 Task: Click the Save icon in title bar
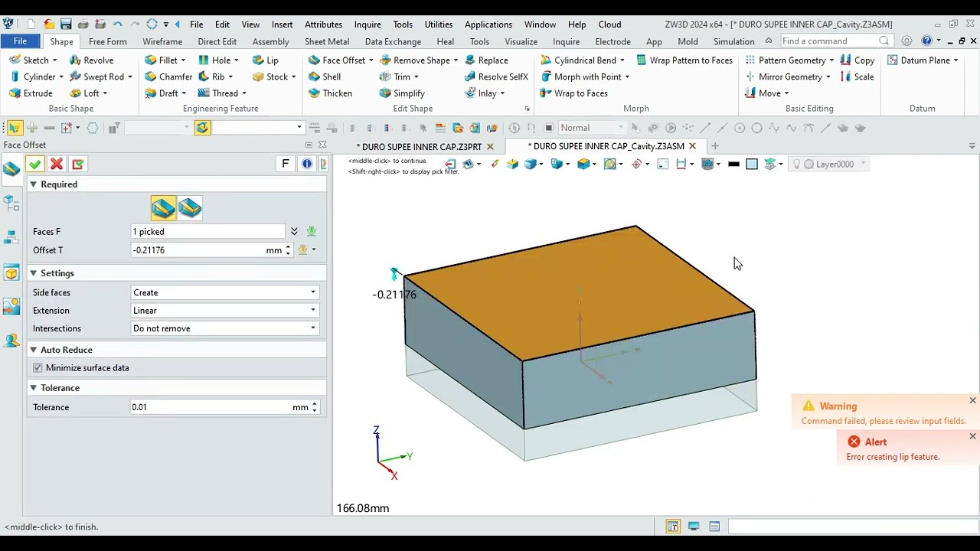coord(66,24)
